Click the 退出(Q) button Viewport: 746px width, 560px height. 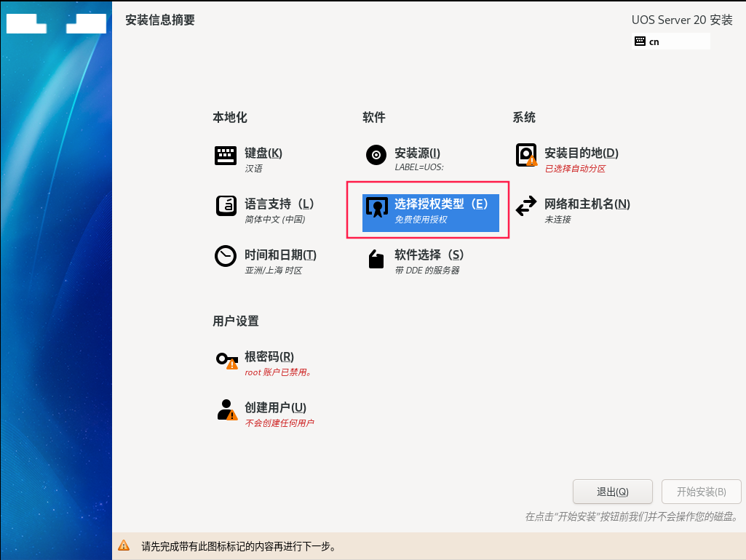pyautogui.click(x=612, y=492)
